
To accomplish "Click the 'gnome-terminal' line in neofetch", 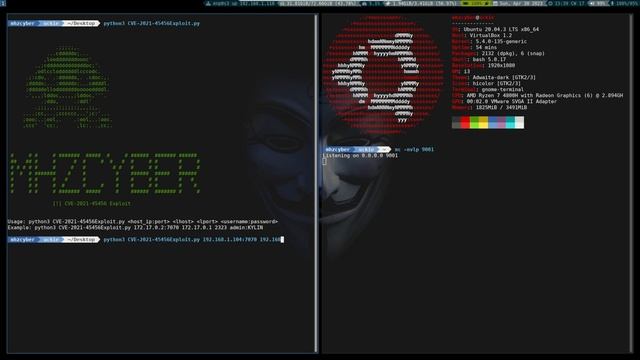I will coord(487,89).
